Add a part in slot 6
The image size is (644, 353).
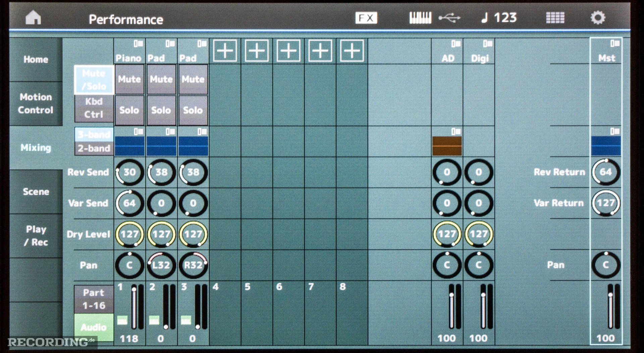(x=288, y=51)
